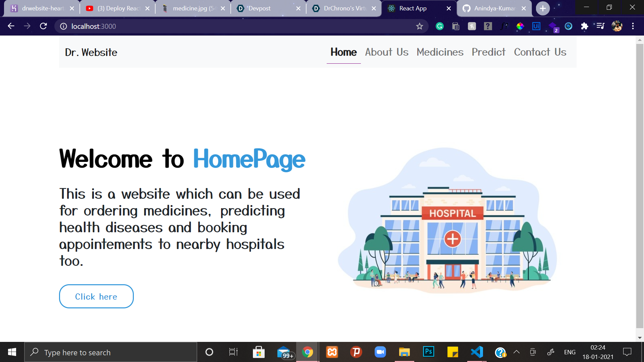
Task: Bookmark this page with the star icon
Action: tap(419, 26)
